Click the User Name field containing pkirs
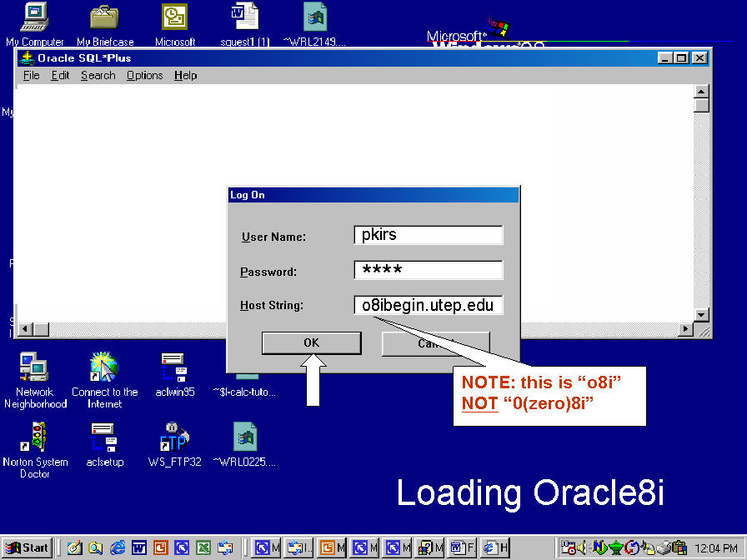The height and width of the screenshot is (560, 747). pyautogui.click(x=429, y=235)
